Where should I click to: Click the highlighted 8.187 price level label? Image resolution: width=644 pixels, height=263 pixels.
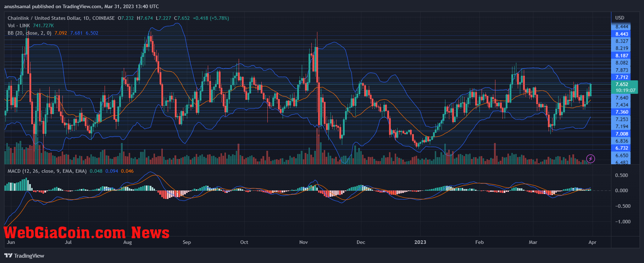pyautogui.click(x=622, y=56)
